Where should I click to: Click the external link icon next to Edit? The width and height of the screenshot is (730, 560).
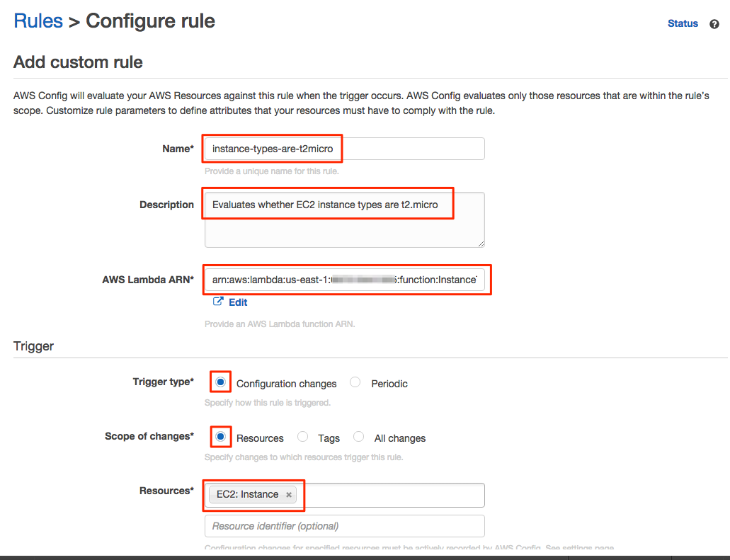219,302
